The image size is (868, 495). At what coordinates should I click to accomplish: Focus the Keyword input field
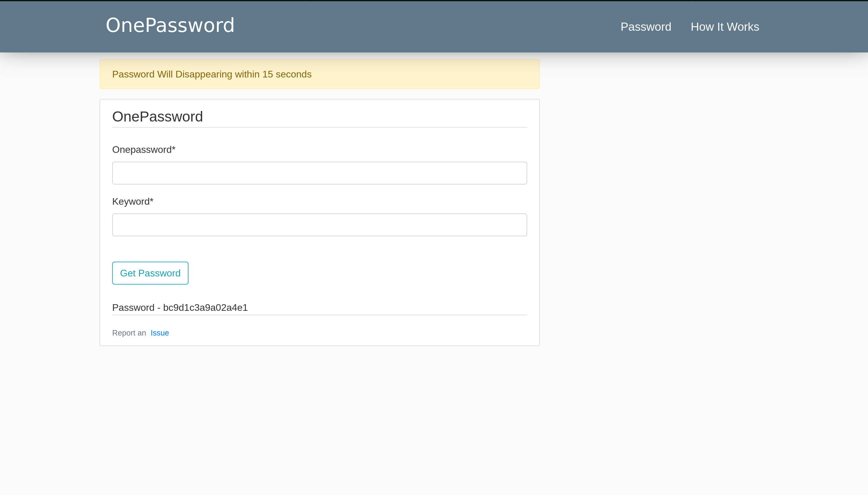(319, 225)
